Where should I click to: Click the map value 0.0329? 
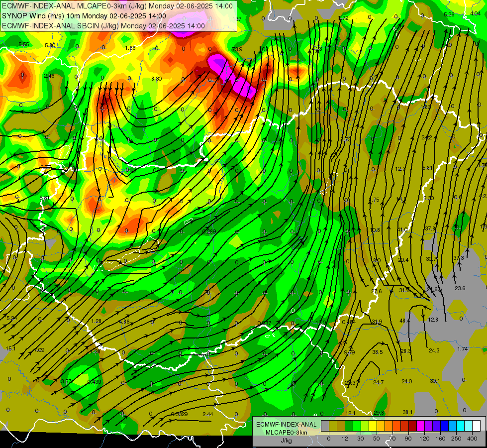click(179, 414)
